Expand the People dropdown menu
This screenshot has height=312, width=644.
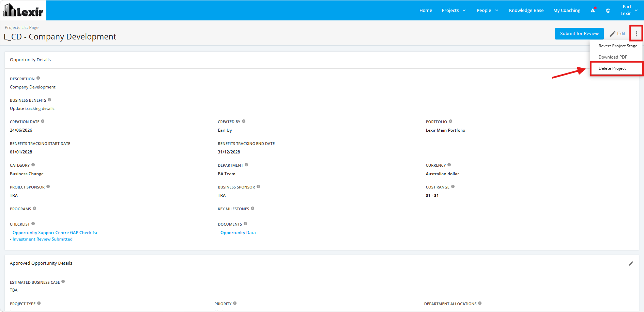[487, 11]
